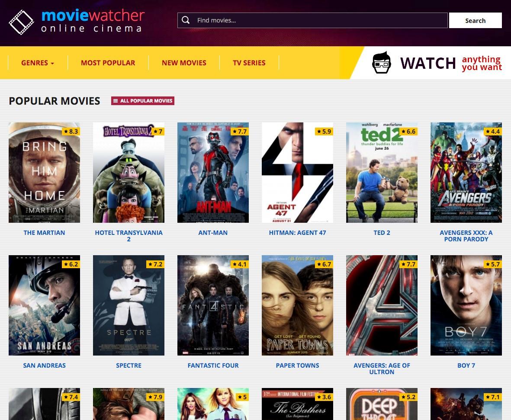The image size is (511, 420).
Task: Click the ANT-MAN title link
Action: [213, 233]
